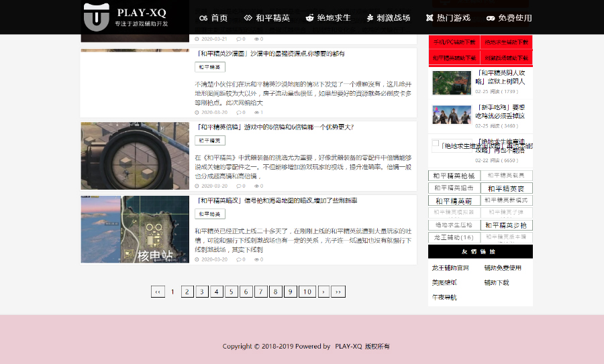Open the sidebar thumbnail of 监狱上树阴人
The image size is (604, 364).
coord(452,82)
